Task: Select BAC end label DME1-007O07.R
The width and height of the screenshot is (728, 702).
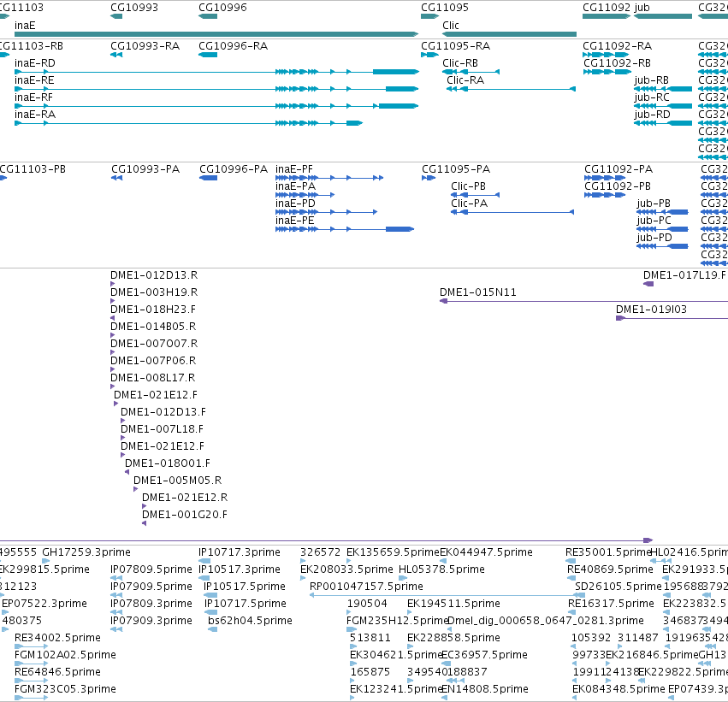Action: click(x=154, y=344)
